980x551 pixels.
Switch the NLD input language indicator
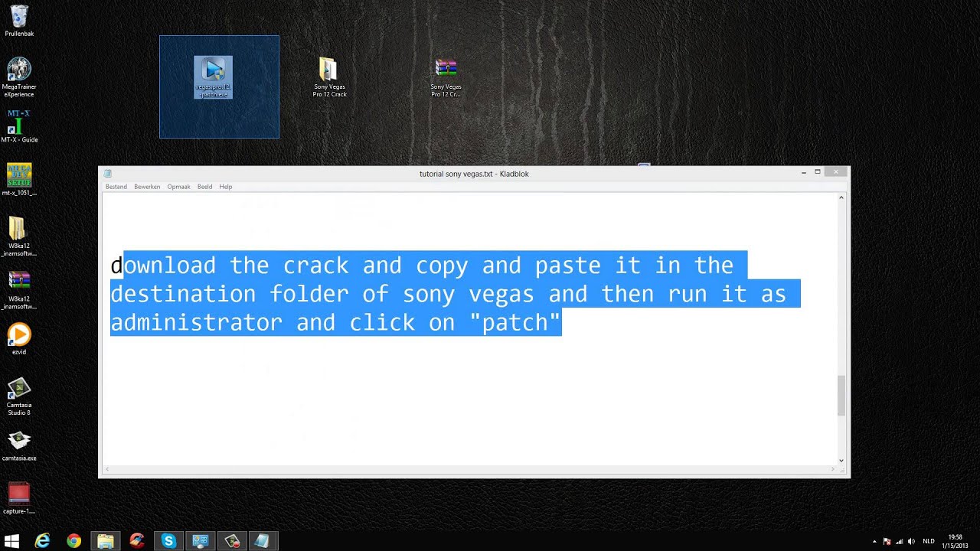[x=929, y=541]
